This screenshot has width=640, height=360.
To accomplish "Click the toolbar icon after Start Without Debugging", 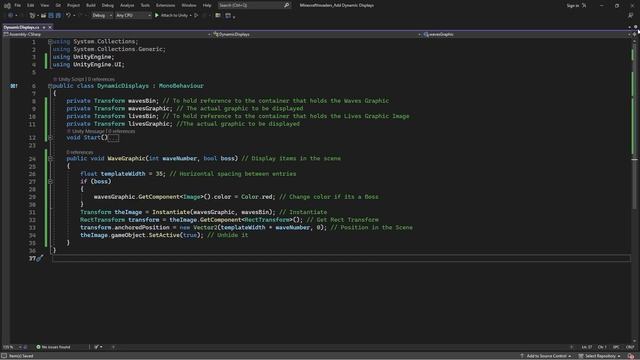I will pos(218,16).
